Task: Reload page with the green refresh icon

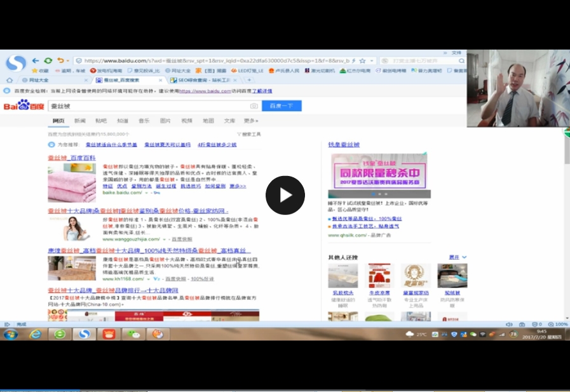Action: pos(48,60)
